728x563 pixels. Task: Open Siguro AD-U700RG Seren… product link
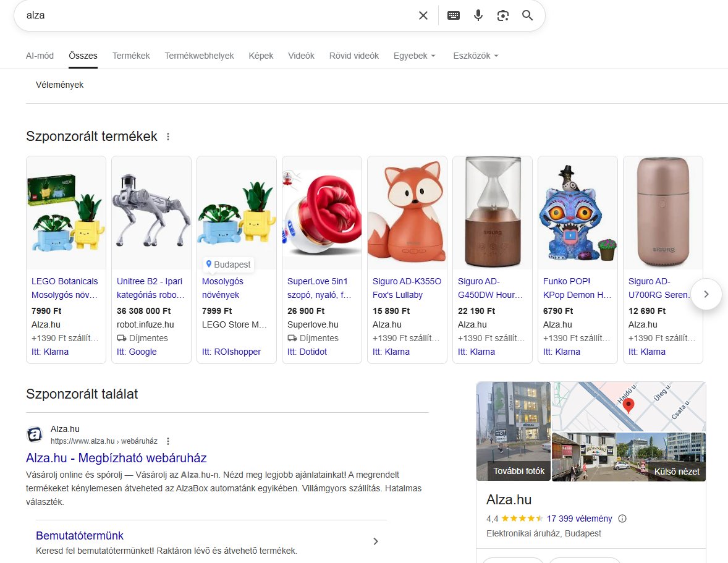(x=659, y=288)
